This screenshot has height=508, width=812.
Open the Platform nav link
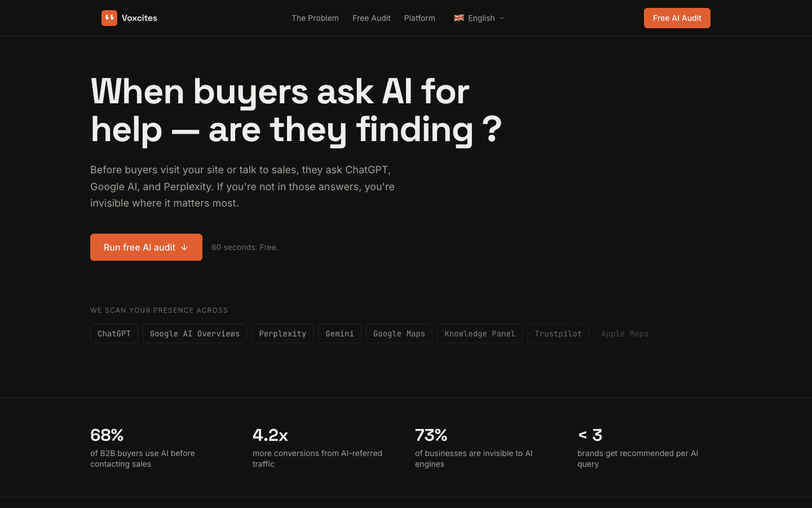pyautogui.click(x=420, y=18)
